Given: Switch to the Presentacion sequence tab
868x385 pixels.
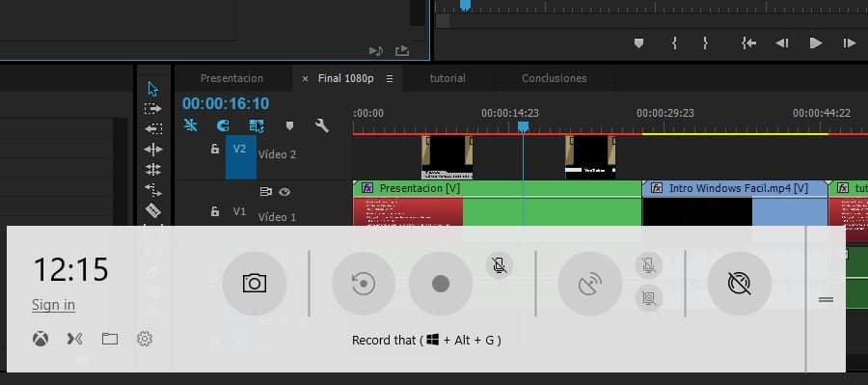Looking at the screenshot, I should point(231,78).
